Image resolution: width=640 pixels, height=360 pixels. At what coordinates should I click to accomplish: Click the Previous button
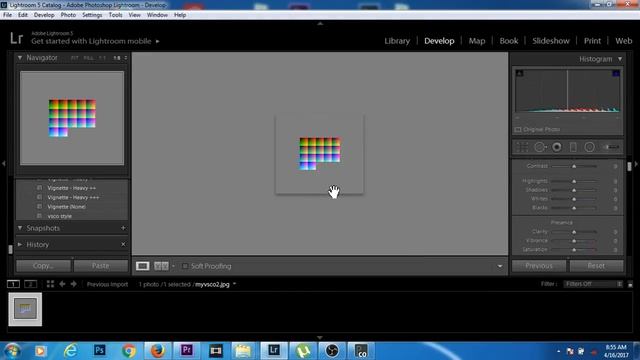[x=539, y=266]
